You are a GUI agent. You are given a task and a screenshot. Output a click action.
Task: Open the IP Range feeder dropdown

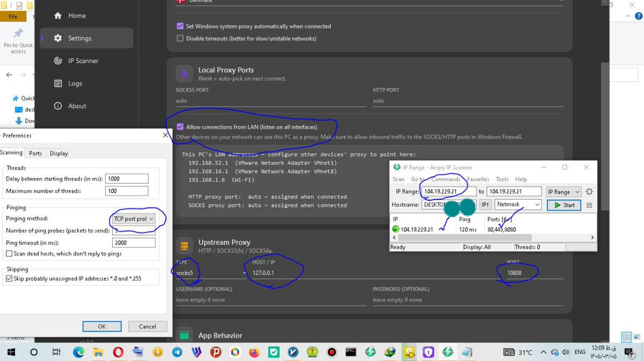pyautogui.click(x=564, y=191)
